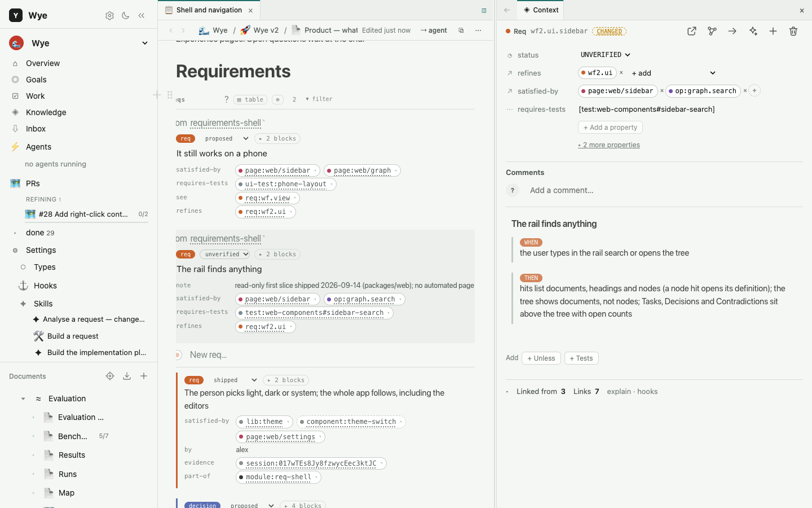Image resolution: width=812 pixels, height=508 pixels.
Task: Click the copy page icon in breadcrumb bar
Action: point(461,30)
